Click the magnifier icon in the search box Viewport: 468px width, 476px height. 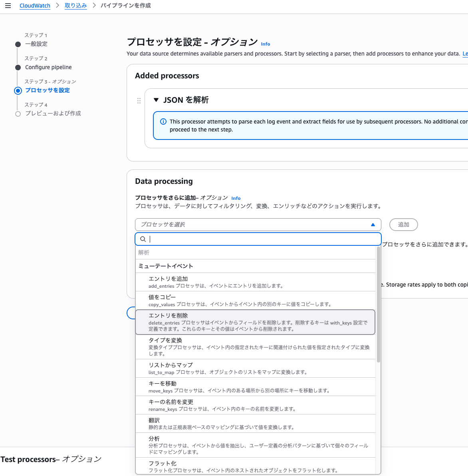click(x=143, y=239)
